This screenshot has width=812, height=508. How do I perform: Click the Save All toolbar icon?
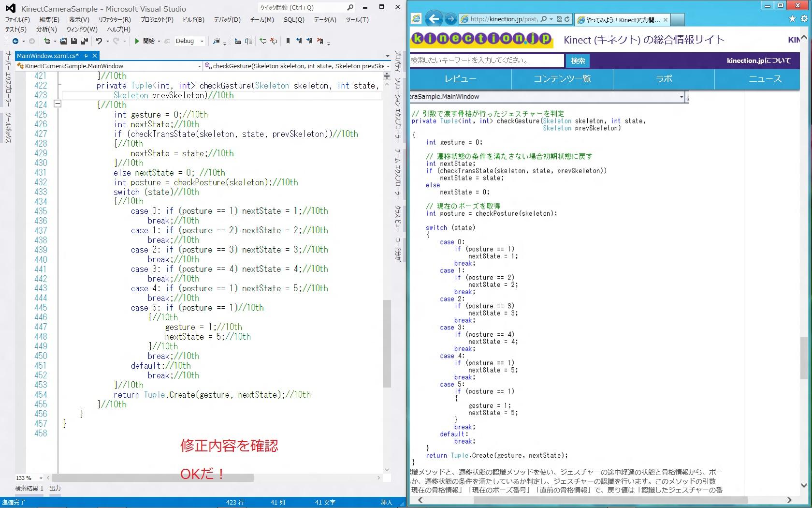point(85,41)
